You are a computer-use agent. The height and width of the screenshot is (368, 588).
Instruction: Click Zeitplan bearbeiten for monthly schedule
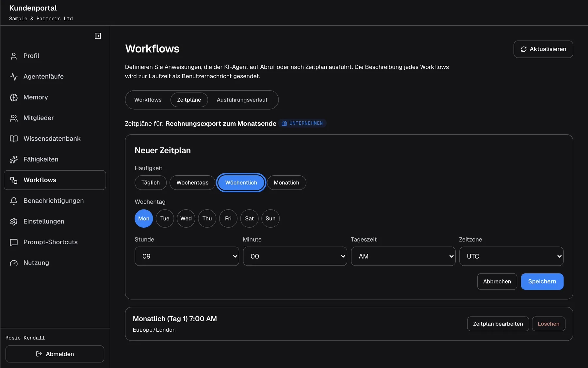(x=498, y=324)
